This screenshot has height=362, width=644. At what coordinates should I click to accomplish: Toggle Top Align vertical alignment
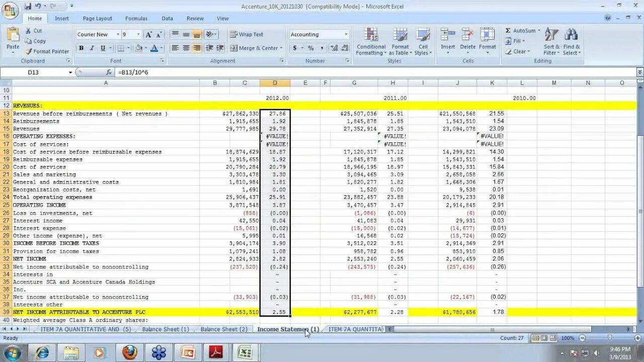point(175,35)
